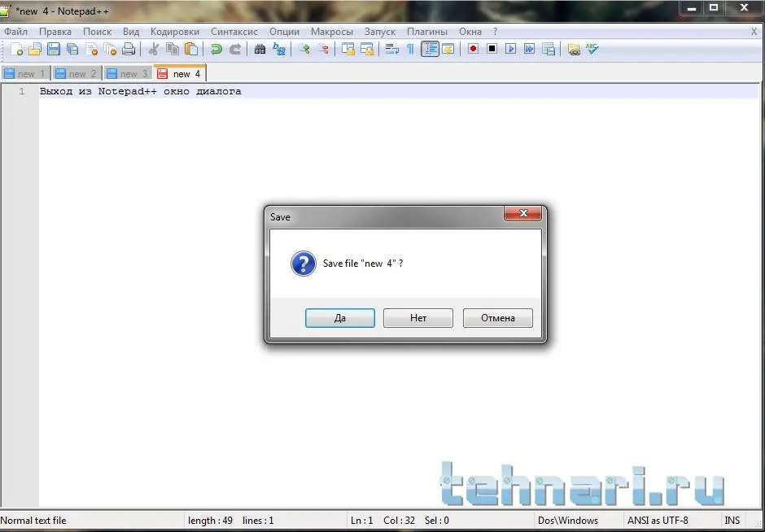Open the Правка menu
Image resolution: width=765 pixels, height=532 pixels.
(x=55, y=32)
